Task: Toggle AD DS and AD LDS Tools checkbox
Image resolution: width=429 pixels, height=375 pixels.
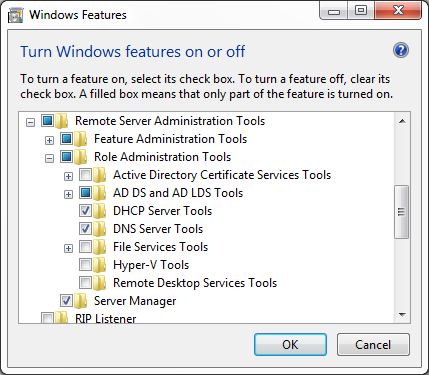Action: (x=85, y=193)
